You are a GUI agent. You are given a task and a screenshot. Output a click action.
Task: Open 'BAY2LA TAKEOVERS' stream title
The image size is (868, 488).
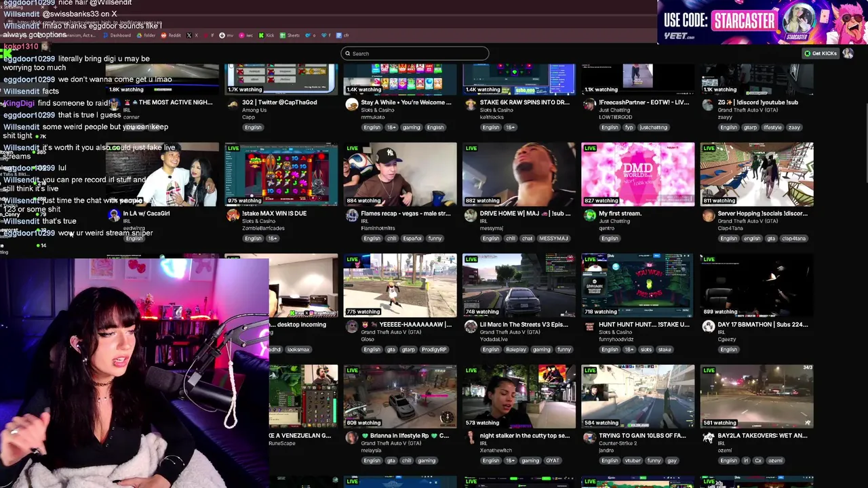[x=762, y=436]
